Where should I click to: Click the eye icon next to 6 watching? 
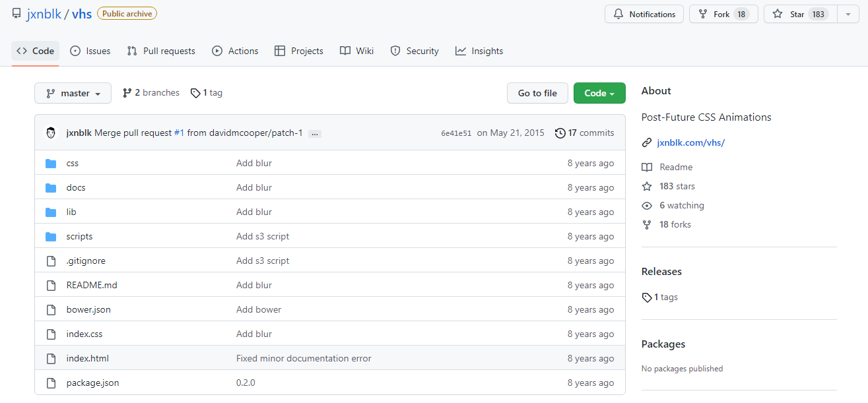click(x=647, y=205)
